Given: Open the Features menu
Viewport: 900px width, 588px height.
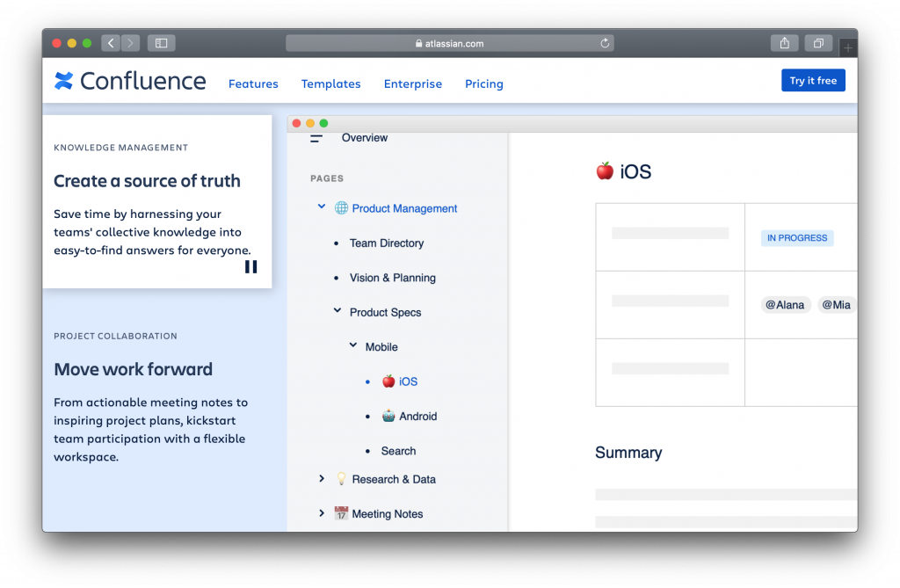Looking at the screenshot, I should [x=253, y=83].
